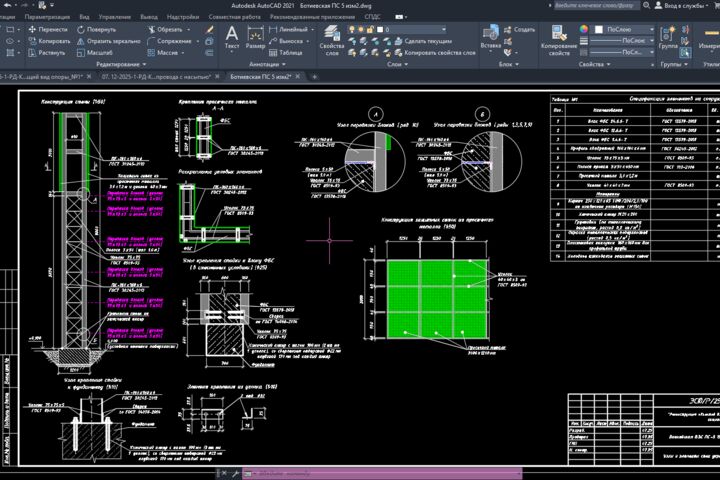Switch to 07.12-2025-1-РД-К drawing tab
720x480 pixels.
point(156,77)
